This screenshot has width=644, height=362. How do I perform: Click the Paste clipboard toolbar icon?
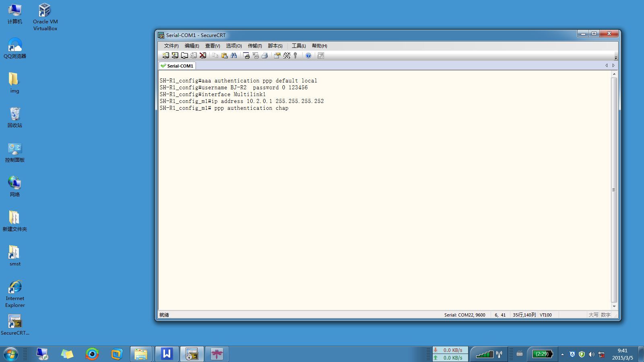[x=225, y=56]
